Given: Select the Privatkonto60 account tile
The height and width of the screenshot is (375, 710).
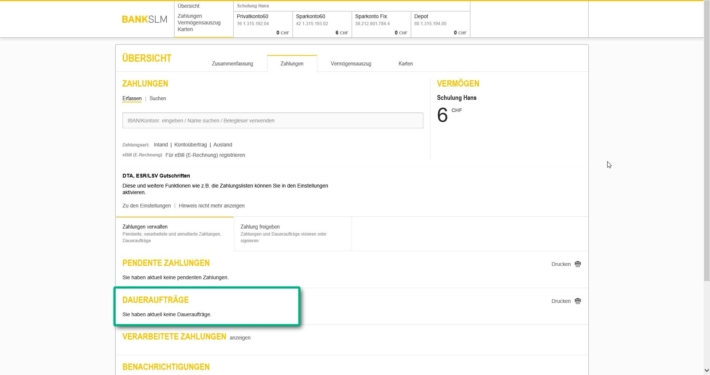Looking at the screenshot, I should pos(263,24).
